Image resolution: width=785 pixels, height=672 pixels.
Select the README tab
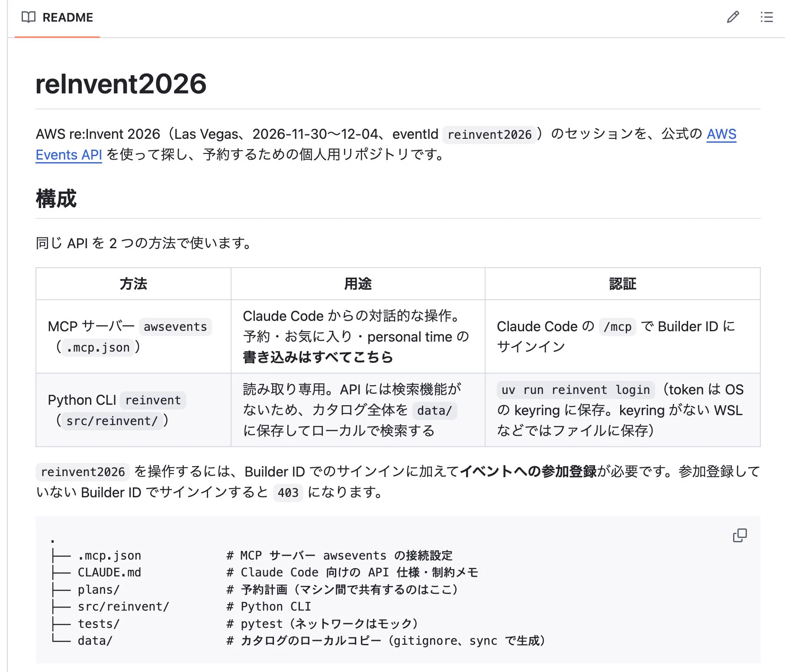point(58,18)
